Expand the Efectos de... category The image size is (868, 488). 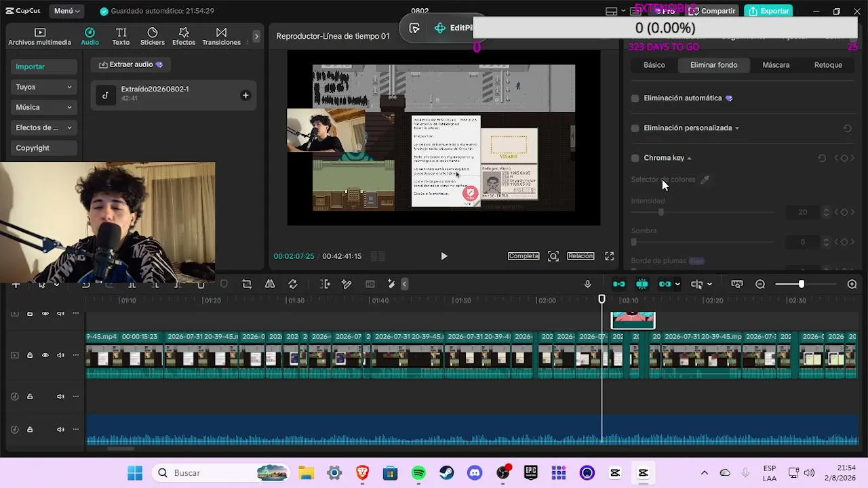pos(44,127)
